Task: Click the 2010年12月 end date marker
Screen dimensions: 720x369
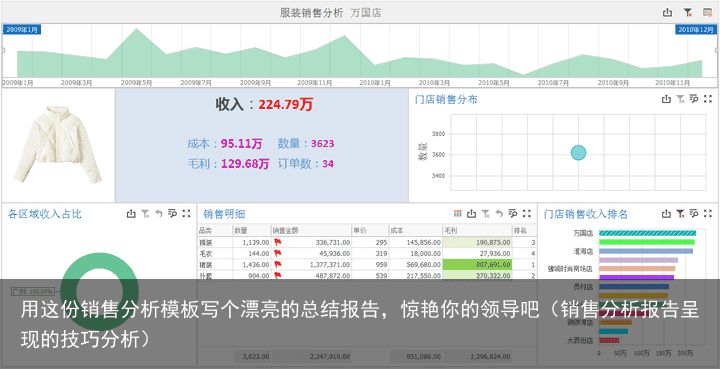Action: [x=696, y=29]
